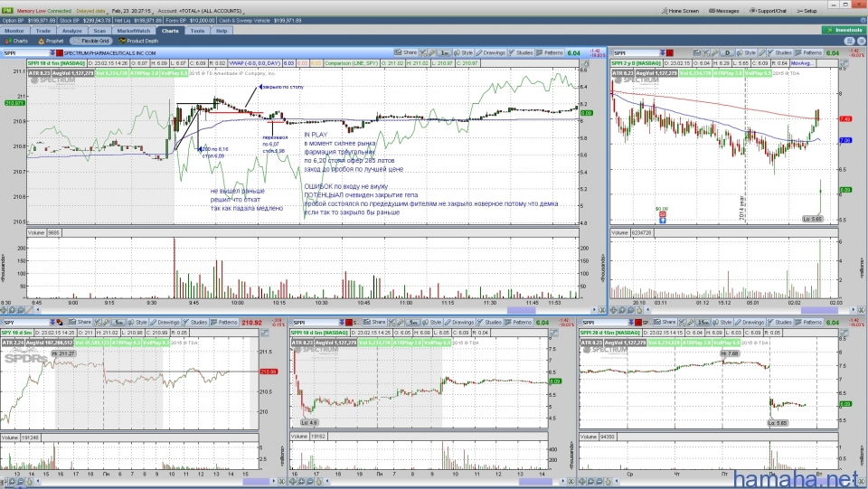Click the red color link box in daily chart
Viewport: 868px width, 489px height.
pyautogui.click(x=670, y=53)
